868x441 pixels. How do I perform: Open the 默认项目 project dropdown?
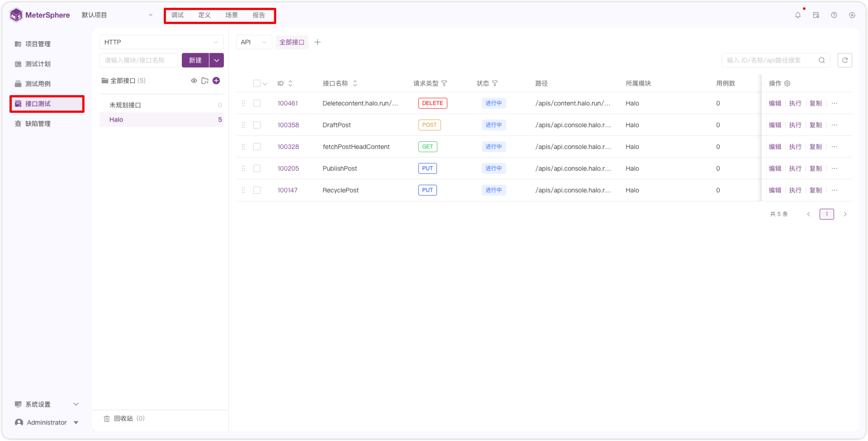(117, 15)
